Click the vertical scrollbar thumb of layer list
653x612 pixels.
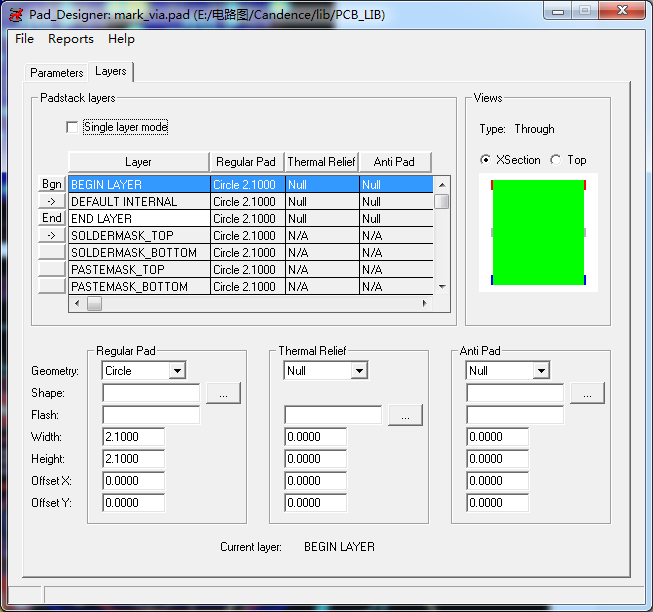pos(442,202)
